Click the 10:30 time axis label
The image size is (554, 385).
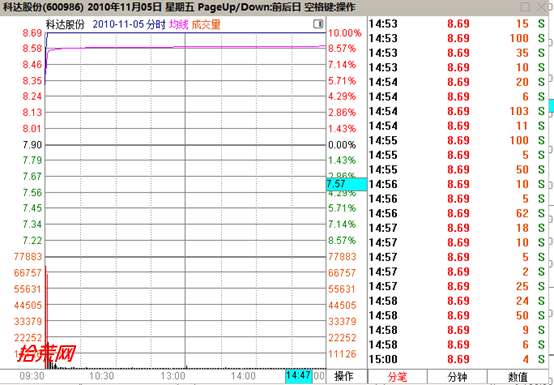click(x=102, y=376)
